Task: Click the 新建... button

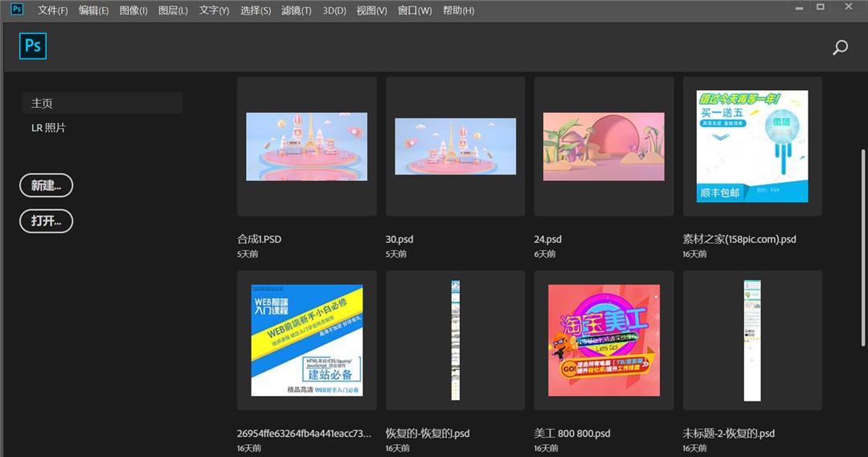Action: click(46, 185)
